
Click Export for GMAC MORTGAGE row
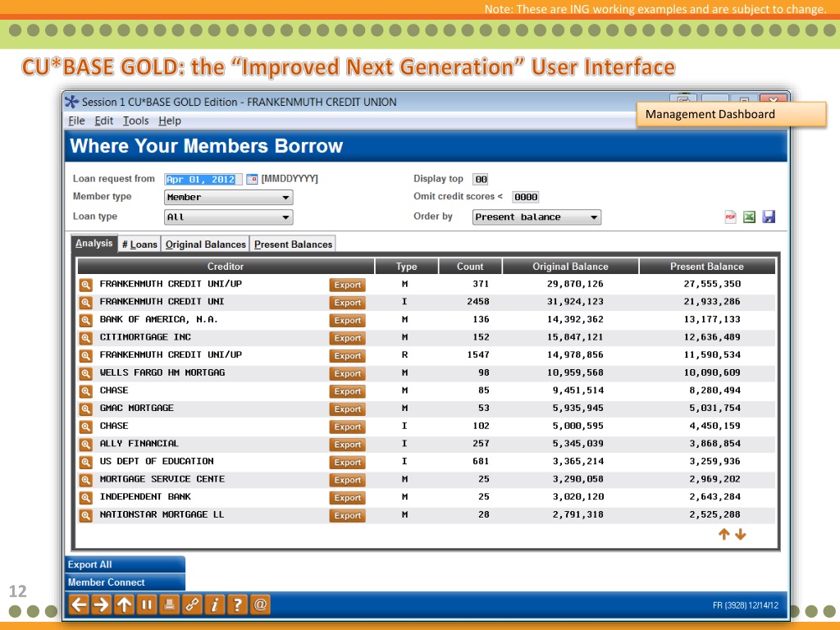click(x=347, y=409)
